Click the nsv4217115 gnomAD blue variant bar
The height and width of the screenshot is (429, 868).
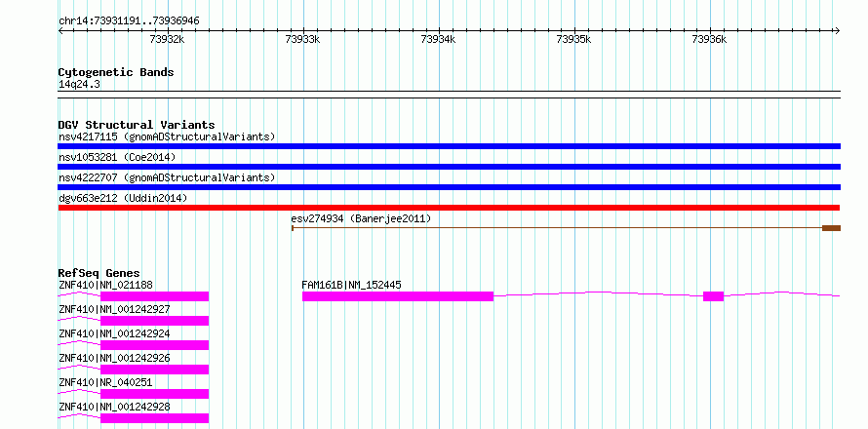point(449,146)
